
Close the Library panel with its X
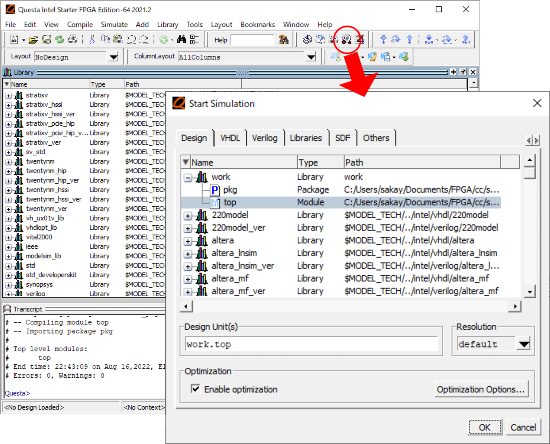pos(473,72)
